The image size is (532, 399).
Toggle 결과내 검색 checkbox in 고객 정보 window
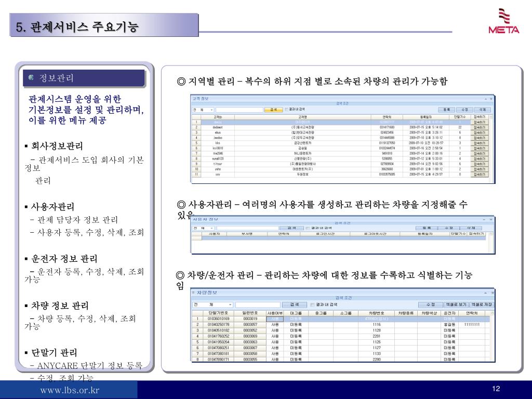coord(286,109)
